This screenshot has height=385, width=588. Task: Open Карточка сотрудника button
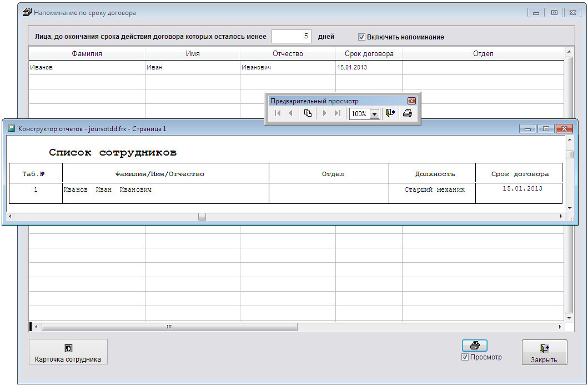click(x=68, y=352)
